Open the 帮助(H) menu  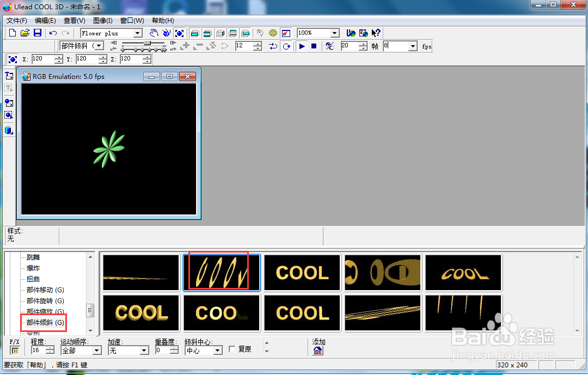163,21
